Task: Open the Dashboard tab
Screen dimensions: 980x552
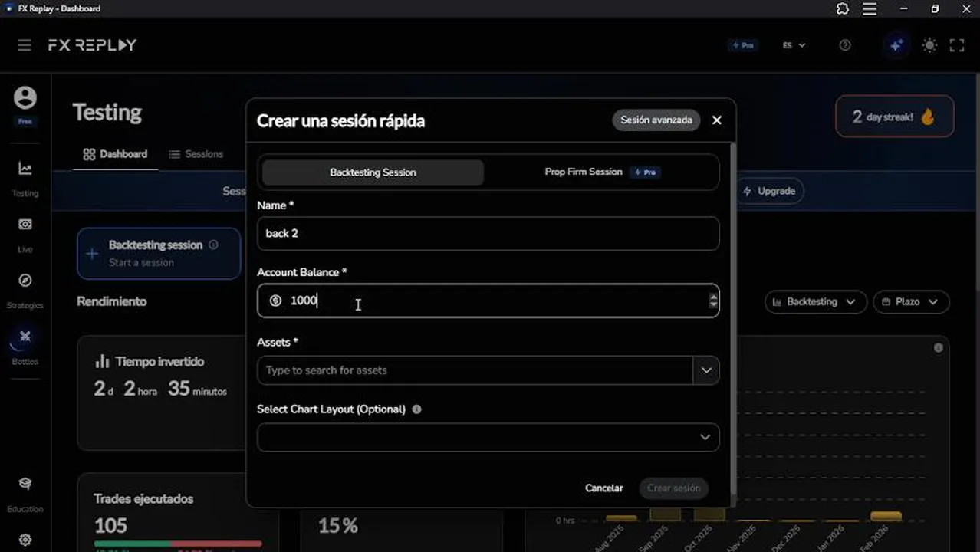Action: (x=115, y=154)
